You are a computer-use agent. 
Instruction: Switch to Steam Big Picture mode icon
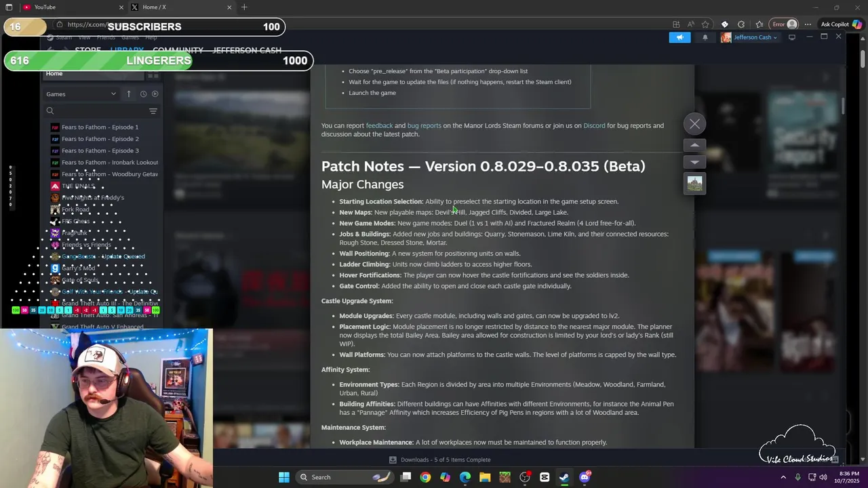(x=791, y=37)
